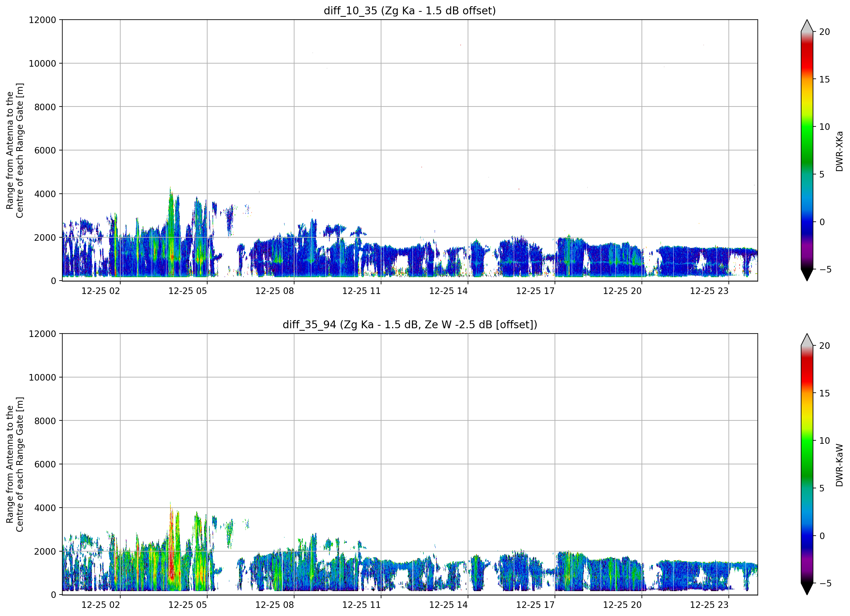Click '12-25 23' tick under diff_35_94 plot

709,605
